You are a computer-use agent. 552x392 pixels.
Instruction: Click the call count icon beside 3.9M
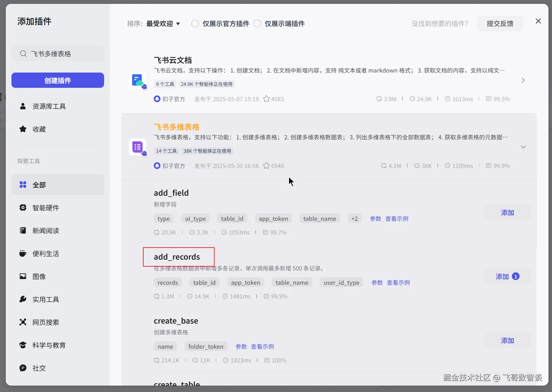(379, 99)
